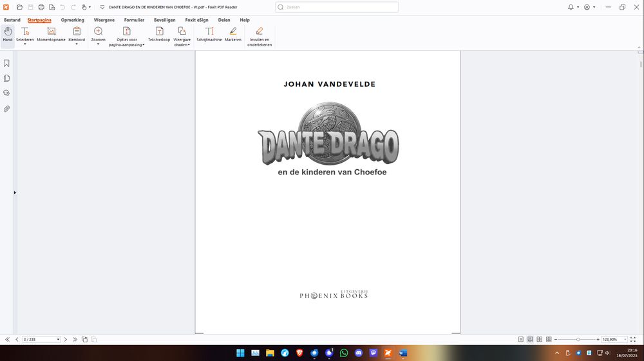644x361 pixels.
Task: Open the comments side panel
Action: coord(6,93)
